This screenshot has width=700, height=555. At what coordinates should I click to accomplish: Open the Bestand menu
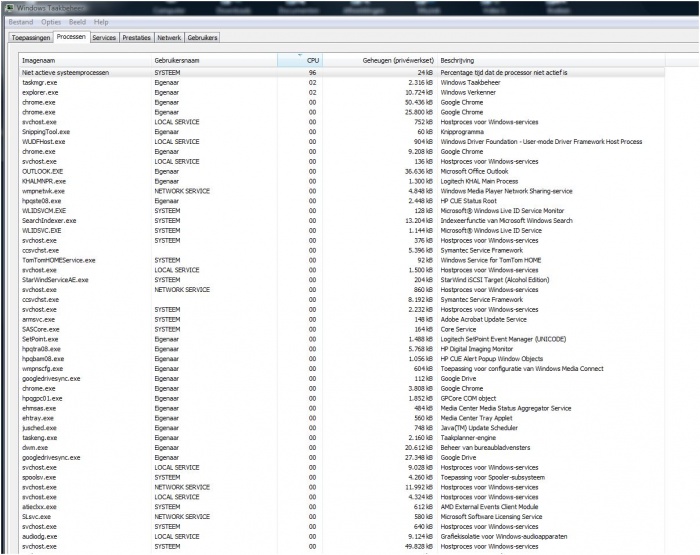(21, 22)
